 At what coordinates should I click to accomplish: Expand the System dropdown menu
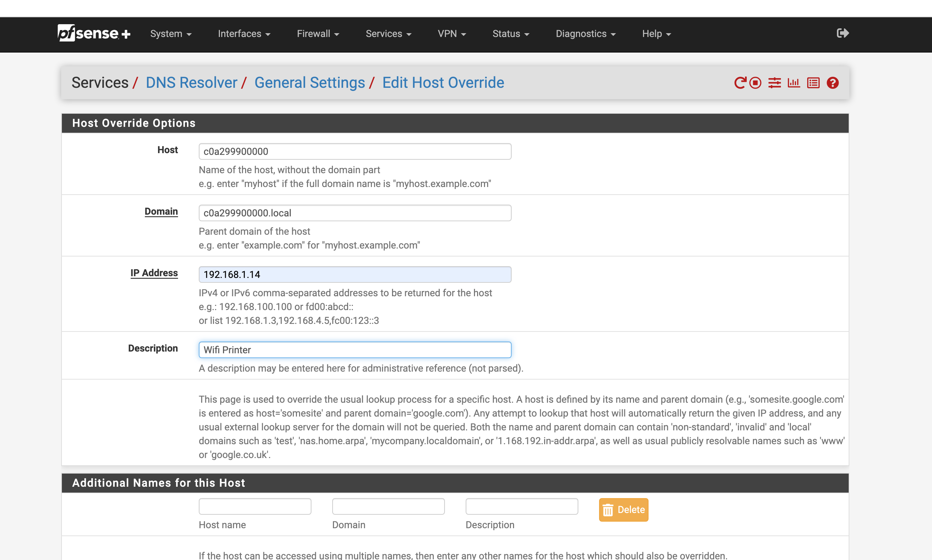coord(170,34)
